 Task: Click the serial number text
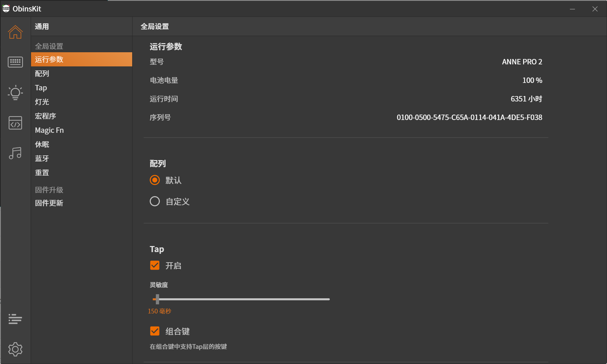coord(469,117)
